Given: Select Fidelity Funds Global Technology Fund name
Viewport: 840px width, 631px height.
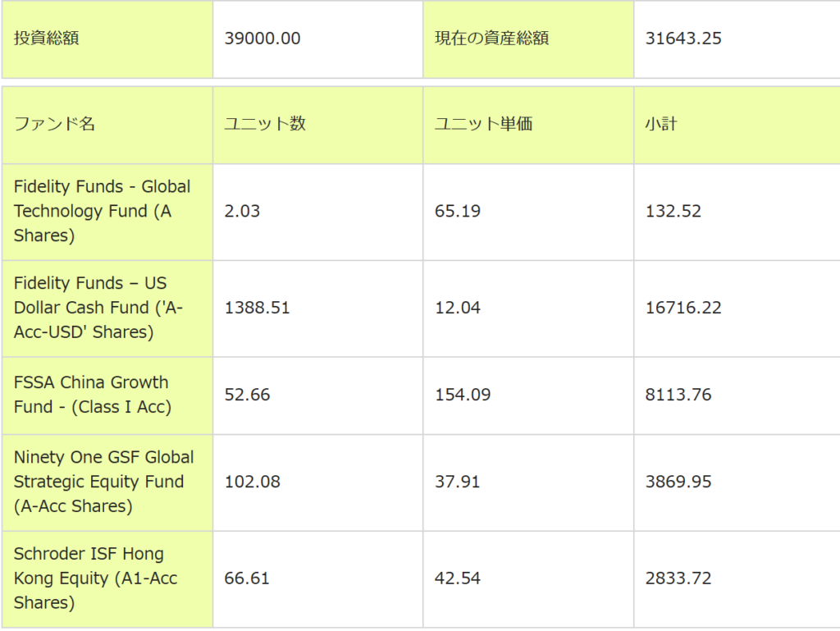Looking at the screenshot, I should 102,211.
